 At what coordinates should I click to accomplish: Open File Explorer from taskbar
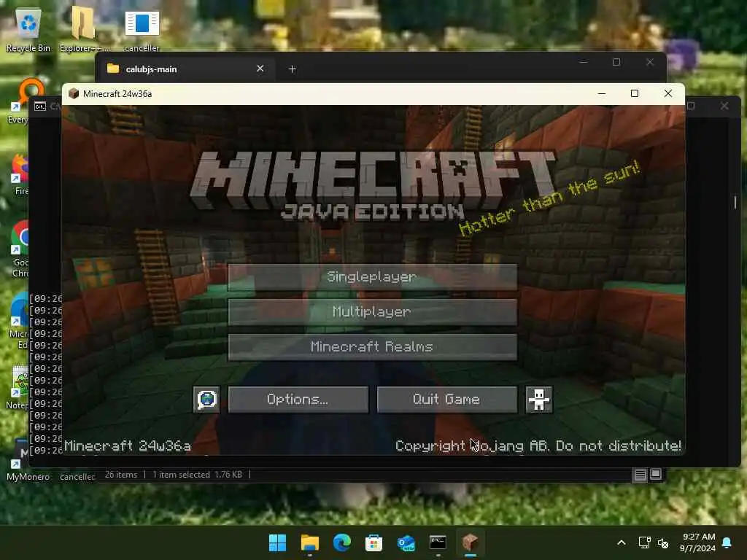(309, 542)
